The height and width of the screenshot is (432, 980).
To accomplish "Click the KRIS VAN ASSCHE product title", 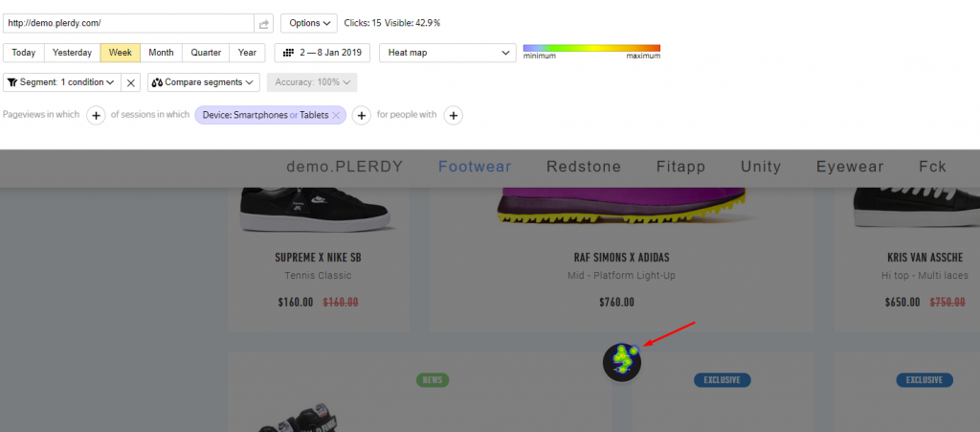I will tap(924, 258).
